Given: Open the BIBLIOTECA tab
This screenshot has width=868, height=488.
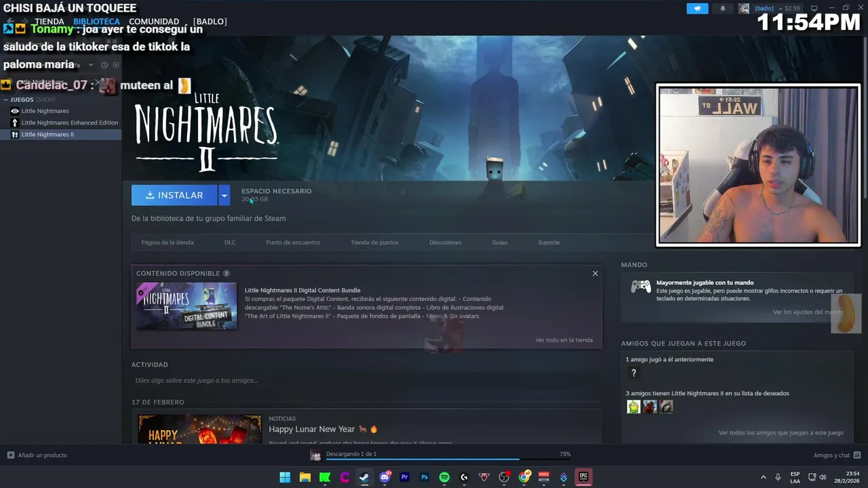Looking at the screenshot, I should coord(96,22).
